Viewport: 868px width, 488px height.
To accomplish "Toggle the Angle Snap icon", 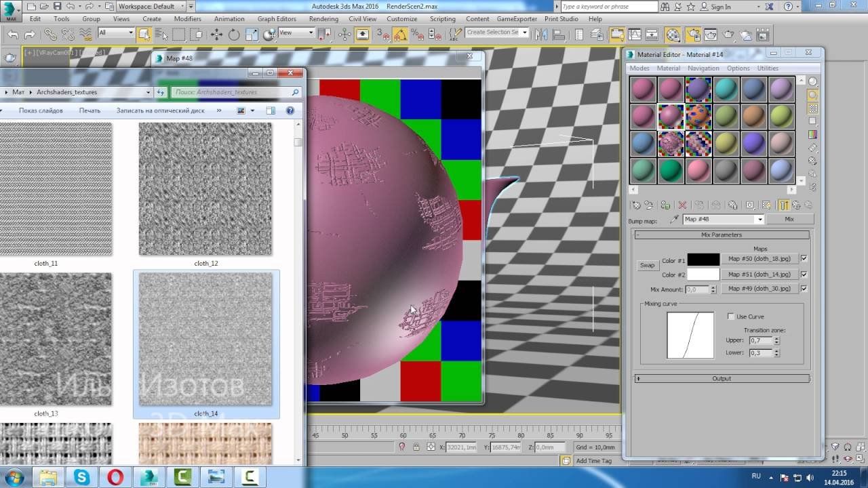I will click(x=401, y=35).
